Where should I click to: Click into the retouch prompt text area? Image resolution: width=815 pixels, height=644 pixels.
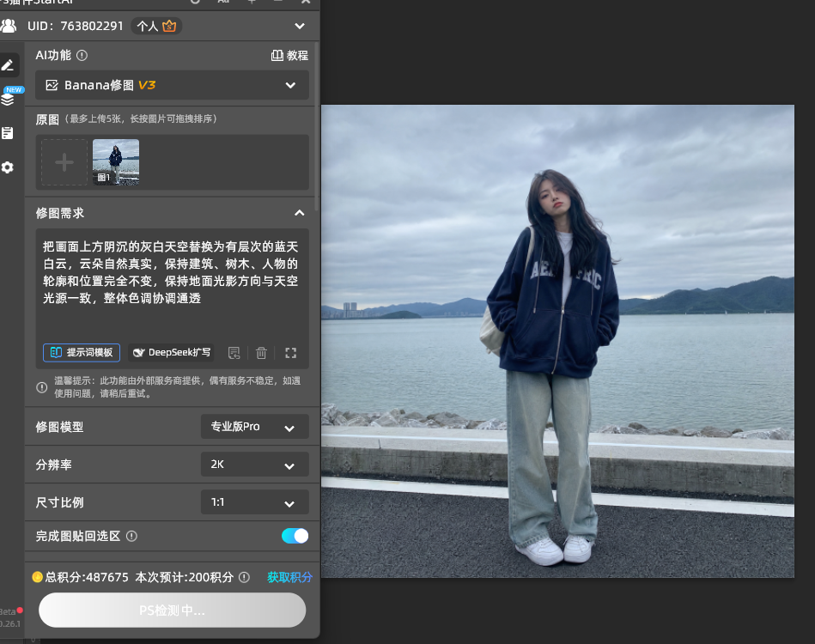point(172,283)
